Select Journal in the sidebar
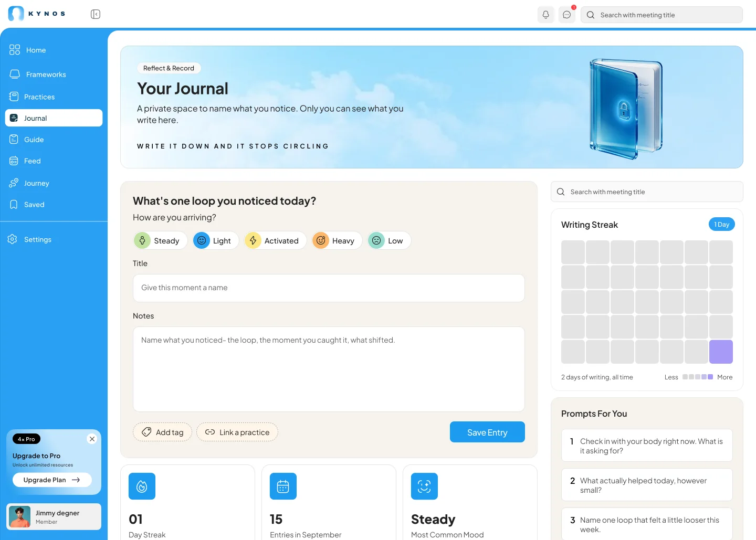756x540 pixels. click(54, 118)
